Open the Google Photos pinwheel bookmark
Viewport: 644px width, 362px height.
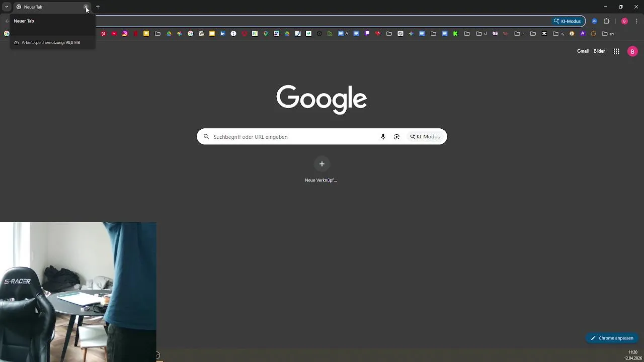point(180,34)
